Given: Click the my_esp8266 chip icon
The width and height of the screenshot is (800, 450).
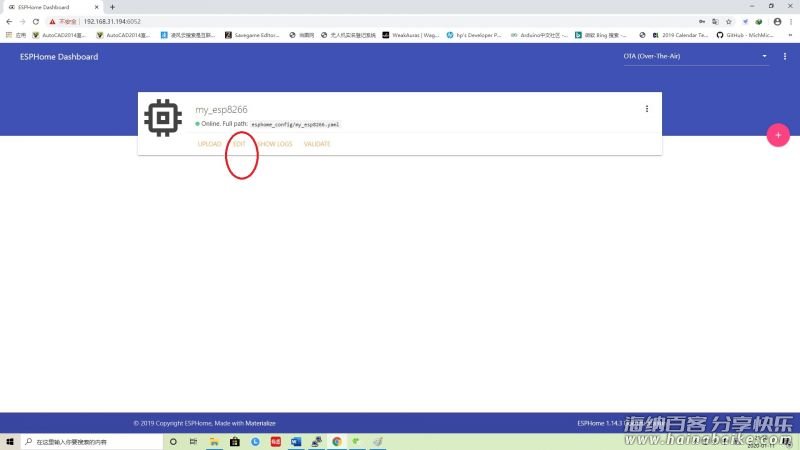Looking at the screenshot, I should [x=163, y=118].
